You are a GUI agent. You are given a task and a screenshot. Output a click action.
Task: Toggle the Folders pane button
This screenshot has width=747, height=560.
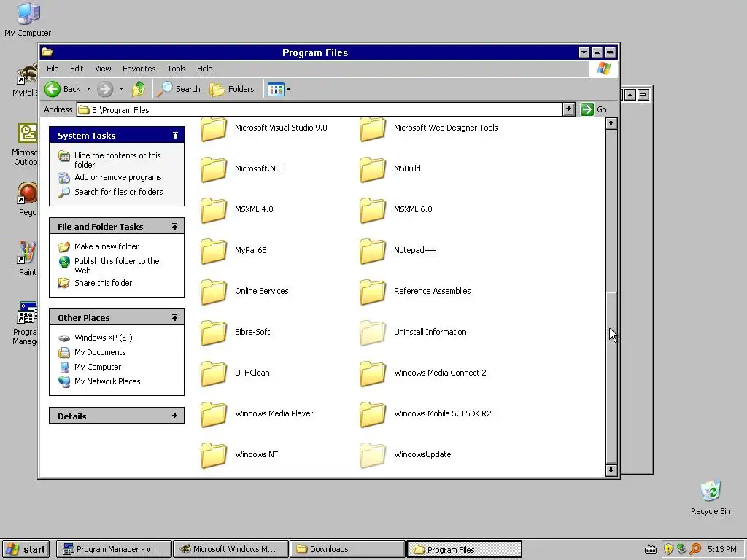233,89
